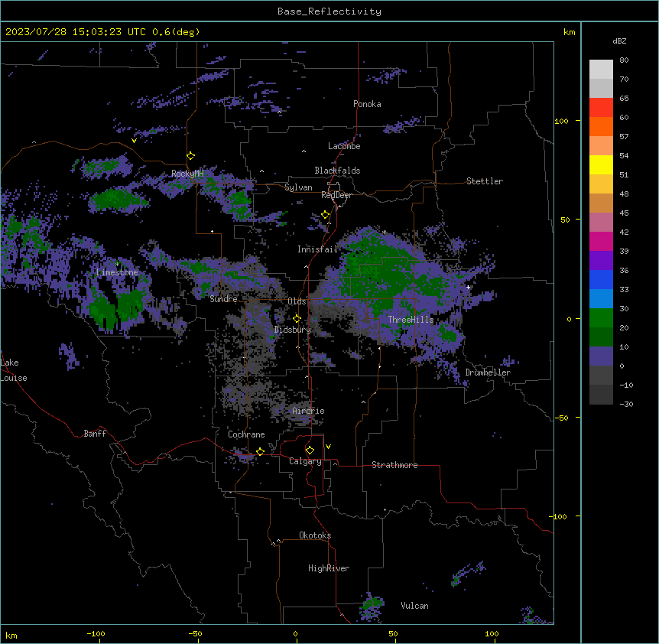Click the Cochrane city label
The image size is (659, 644).
[246, 434]
